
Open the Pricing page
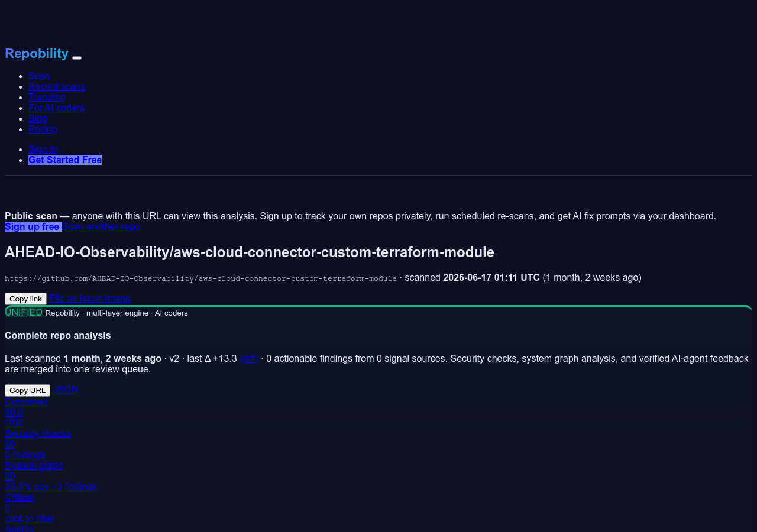(43, 129)
